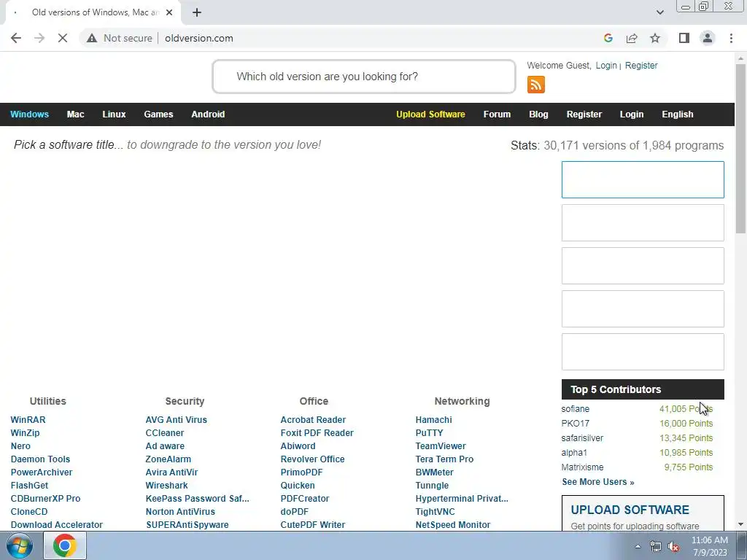This screenshot has height=560, width=747.
Task: Click Login in the black nav bar
Action: click(632, 114)
